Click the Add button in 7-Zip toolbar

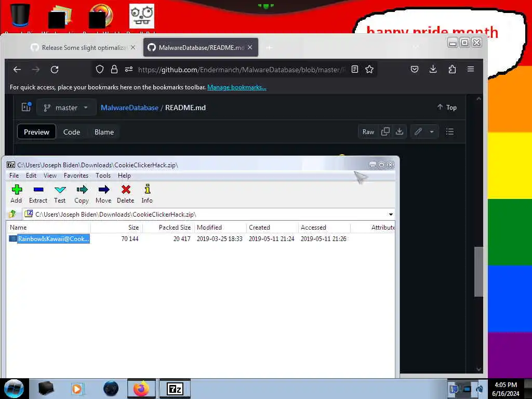(16, 194)
